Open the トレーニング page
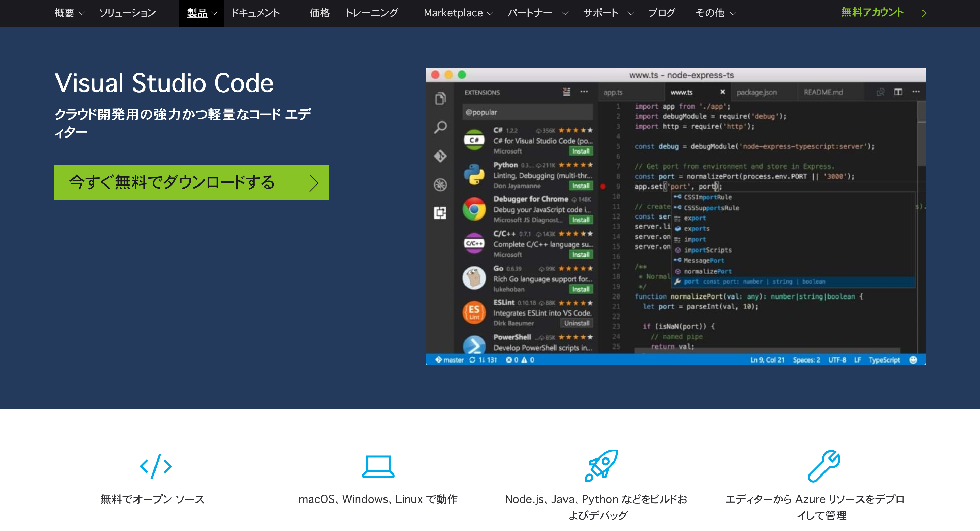 click(x=372, y=13)
